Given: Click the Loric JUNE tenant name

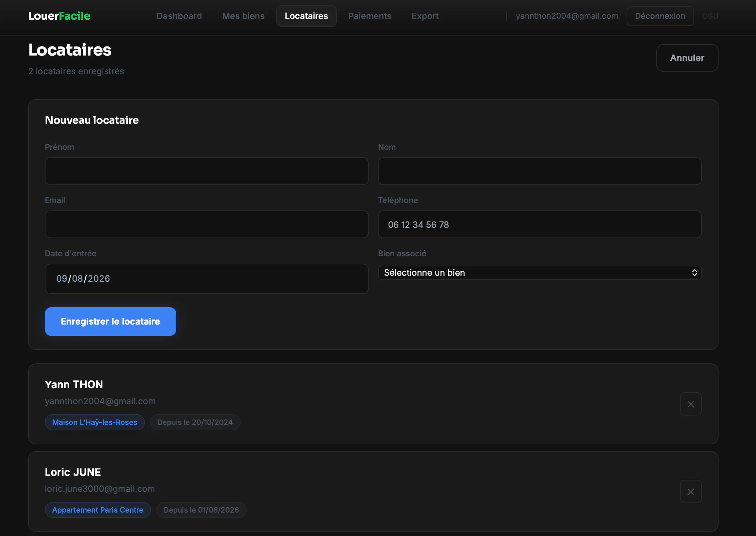Looking at the screenshot, I should tap(73, 472).
